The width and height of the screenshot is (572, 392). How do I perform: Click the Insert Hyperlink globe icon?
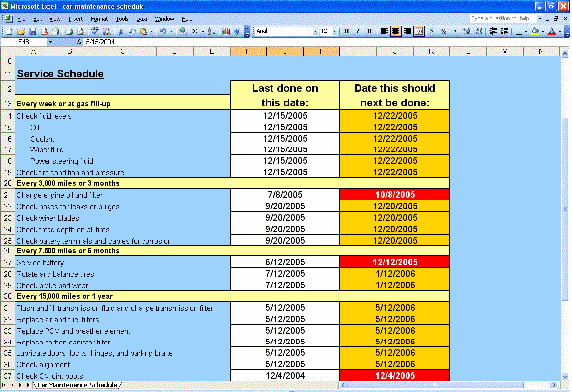182,31
